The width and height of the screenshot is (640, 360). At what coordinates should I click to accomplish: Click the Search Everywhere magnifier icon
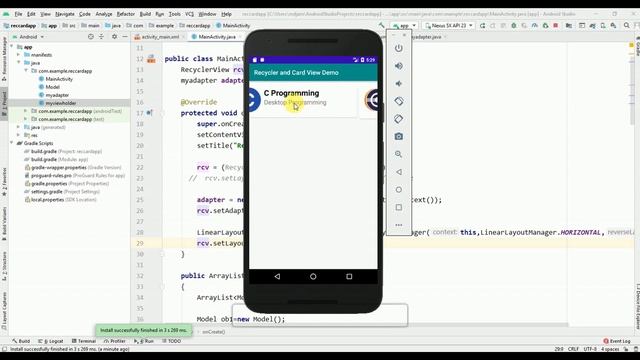[x=627, y=25]
